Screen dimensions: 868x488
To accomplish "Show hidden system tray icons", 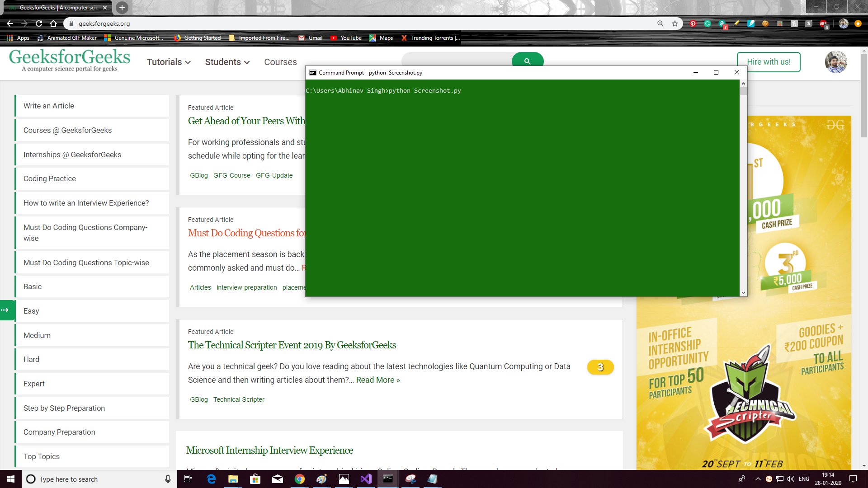I will click(x=758, y=479).
